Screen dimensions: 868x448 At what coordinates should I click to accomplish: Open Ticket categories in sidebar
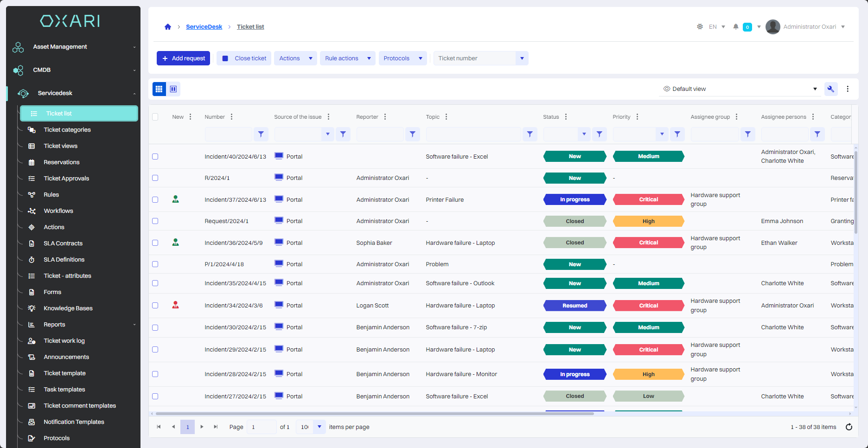pyautogui.click(x=67, y=130)
